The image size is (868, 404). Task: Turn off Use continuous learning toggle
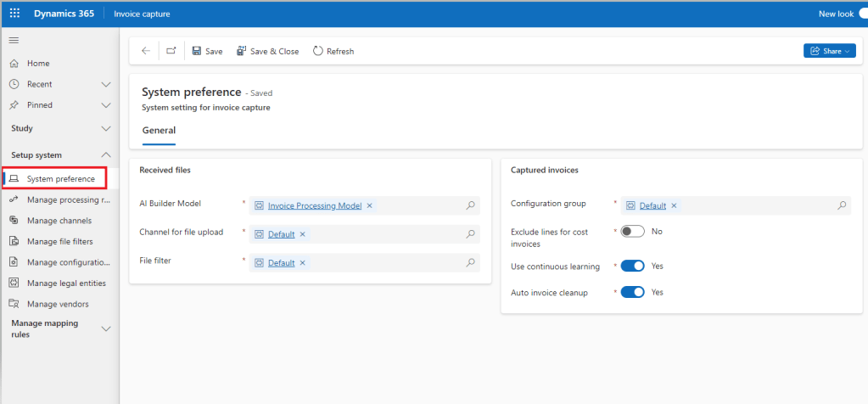(632, 267)
